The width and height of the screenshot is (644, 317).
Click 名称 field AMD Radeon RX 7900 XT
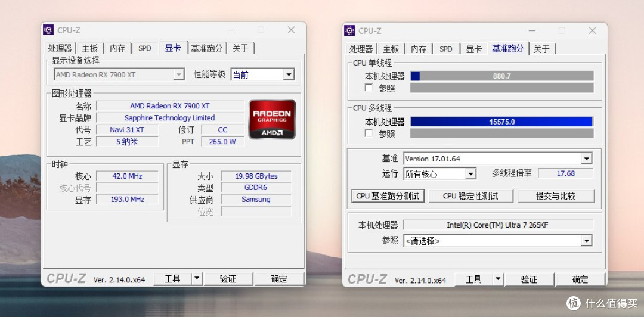pyautogui.click(x=170, y=106)
